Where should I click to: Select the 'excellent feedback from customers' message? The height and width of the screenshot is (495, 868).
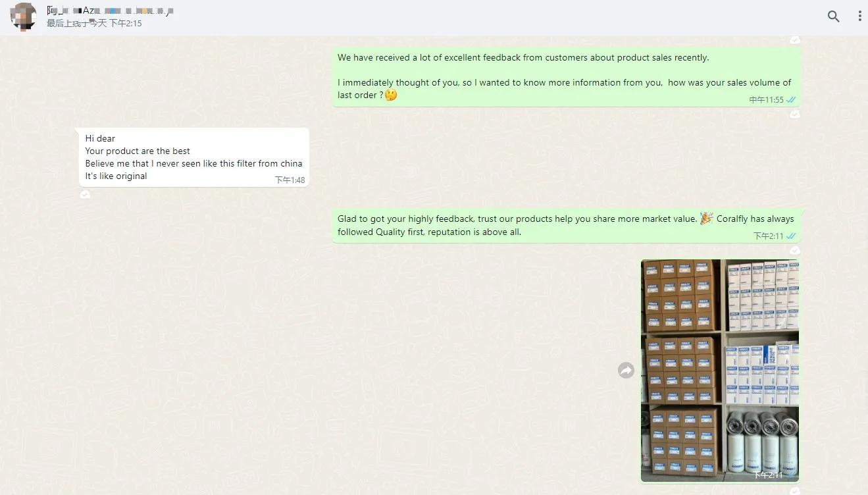click(566, 76)
